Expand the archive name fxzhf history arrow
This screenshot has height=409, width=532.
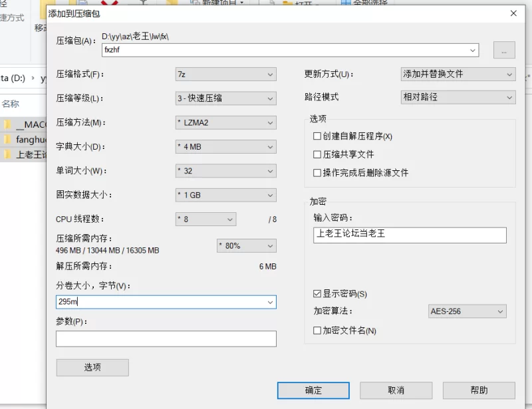point(473,51)
